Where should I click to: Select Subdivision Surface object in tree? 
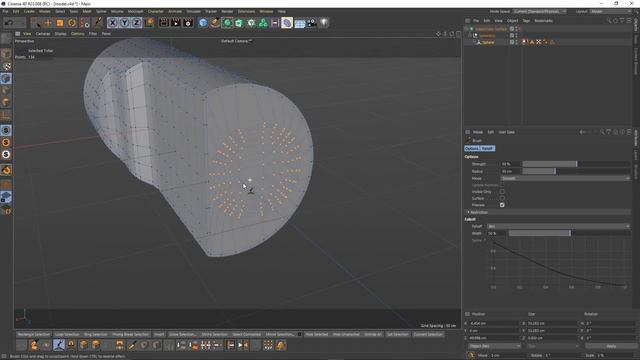[491, 29]
